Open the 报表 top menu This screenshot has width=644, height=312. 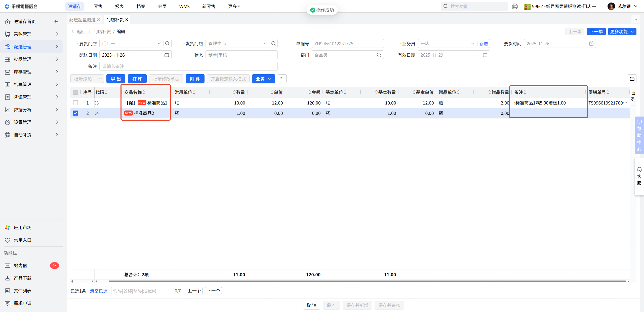pos(119,6)
